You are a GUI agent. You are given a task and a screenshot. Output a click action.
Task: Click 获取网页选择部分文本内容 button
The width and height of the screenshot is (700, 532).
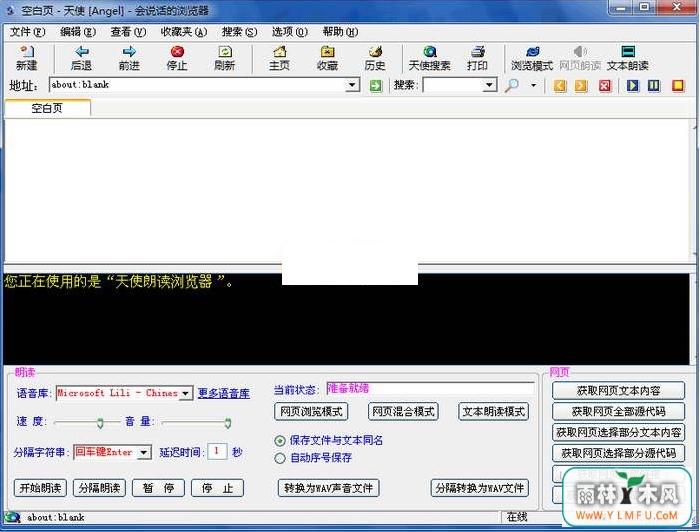click(x=618, y=432)
